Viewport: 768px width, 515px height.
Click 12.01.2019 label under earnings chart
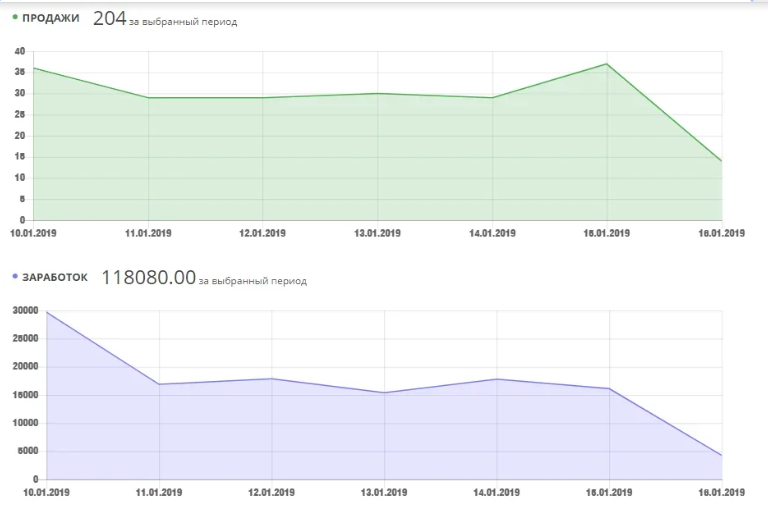coord(272,492)
